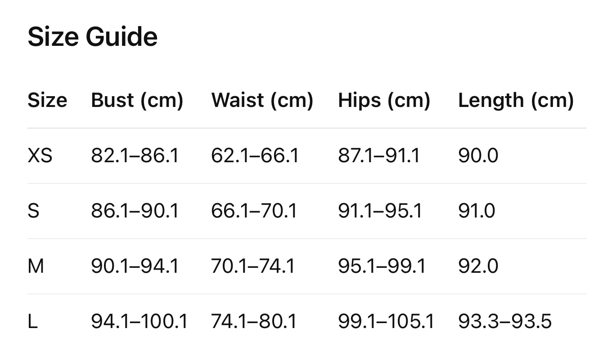Click the Size Guide heading
The height and width of the screenshot is (364, 594).
click(x=92, y=37)
